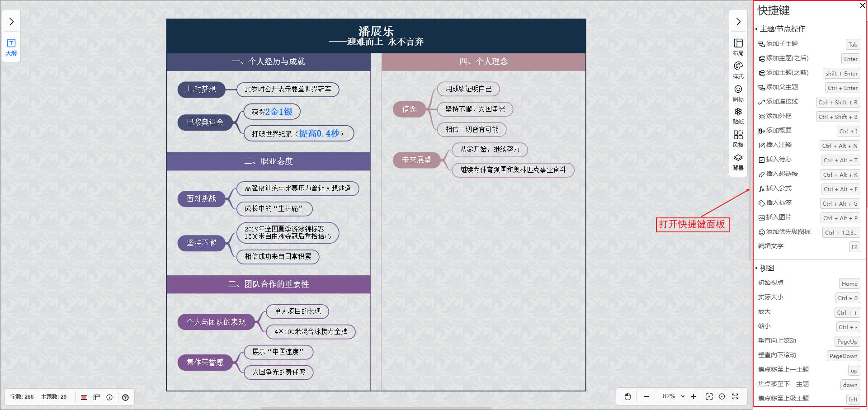Image resolution: width=868 pixels, height=410 pixels.
Task: Zoom out with the minus button
Action: (x=646, y=396)
